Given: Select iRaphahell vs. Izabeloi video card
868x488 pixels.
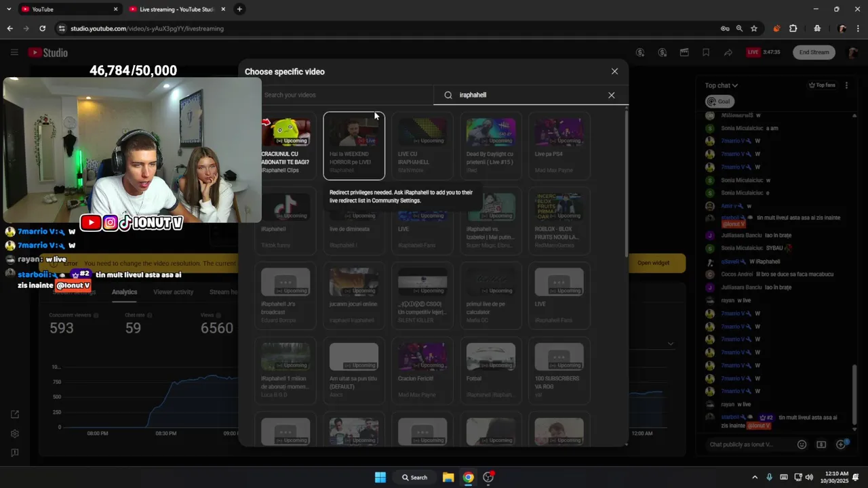Looking at the screenshot, I should click(x=491, y=221).
